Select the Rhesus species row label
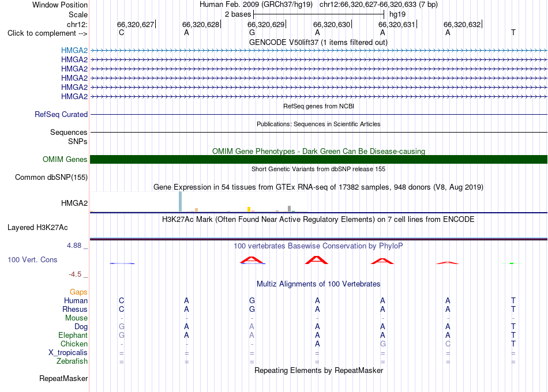Viewport: 548px width, 392px height. [x=75, y=309]
